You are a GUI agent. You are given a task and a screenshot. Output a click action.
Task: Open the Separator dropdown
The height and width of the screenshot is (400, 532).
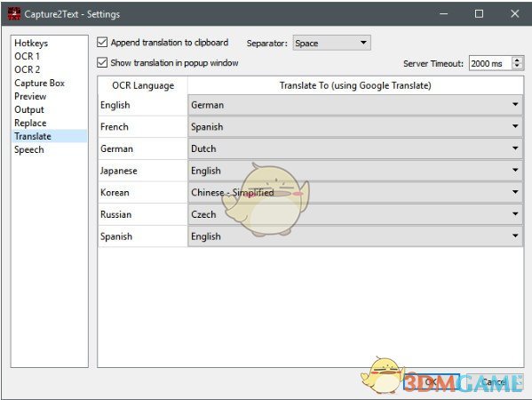tap(331, 44)
